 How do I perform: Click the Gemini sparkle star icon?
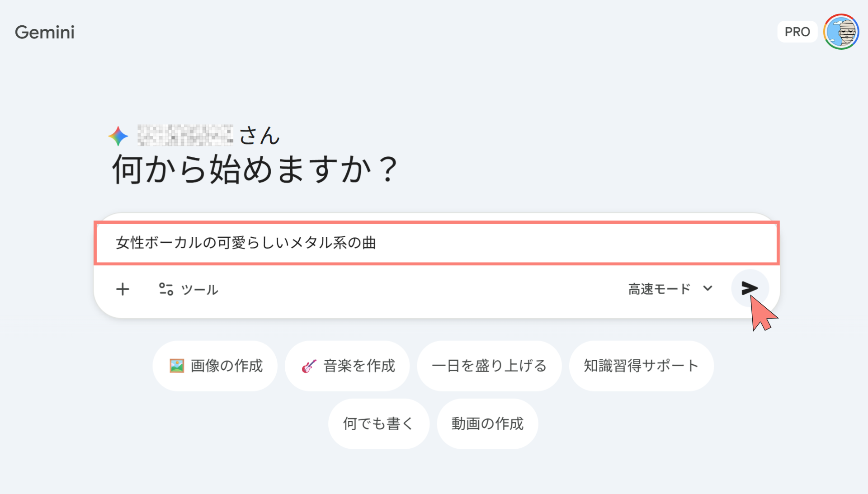point(118,136)
